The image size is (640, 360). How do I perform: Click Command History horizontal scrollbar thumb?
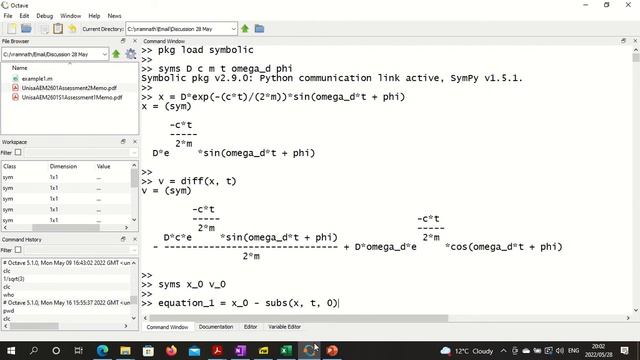pyautogui.click(x=34, y=326)
